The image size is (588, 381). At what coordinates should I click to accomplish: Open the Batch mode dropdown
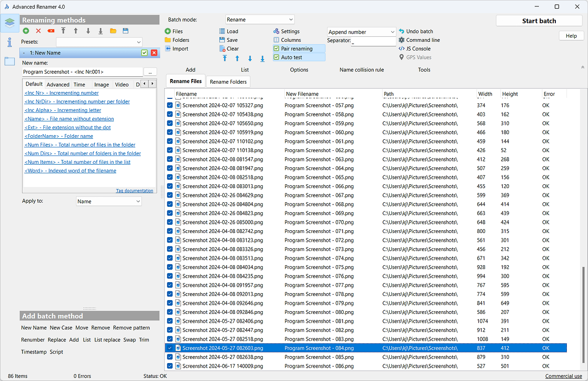(x=260, y=20)
